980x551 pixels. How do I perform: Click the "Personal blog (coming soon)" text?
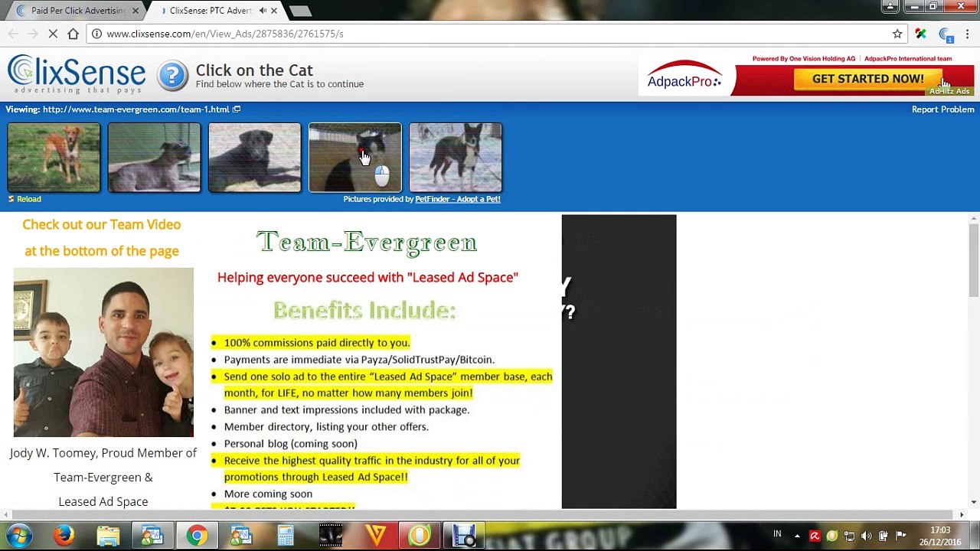290,444
